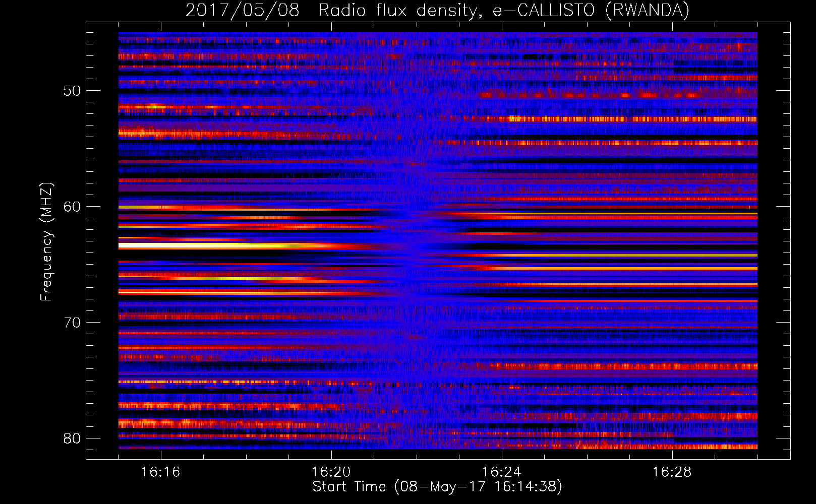816x504 pixels.
Task: Click the 80 MHz frequency tick label
Action: point(72,438)
